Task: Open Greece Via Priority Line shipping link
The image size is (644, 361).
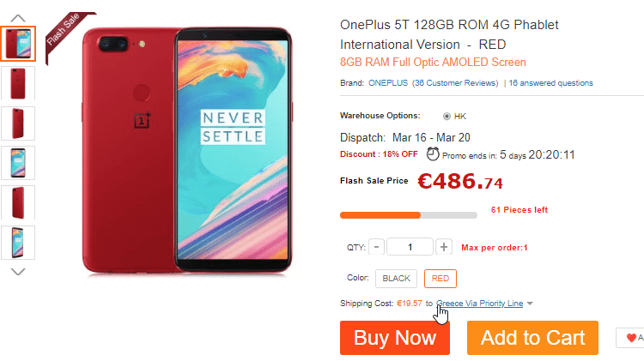Action: pyautogui.click(x=479, y=303)
